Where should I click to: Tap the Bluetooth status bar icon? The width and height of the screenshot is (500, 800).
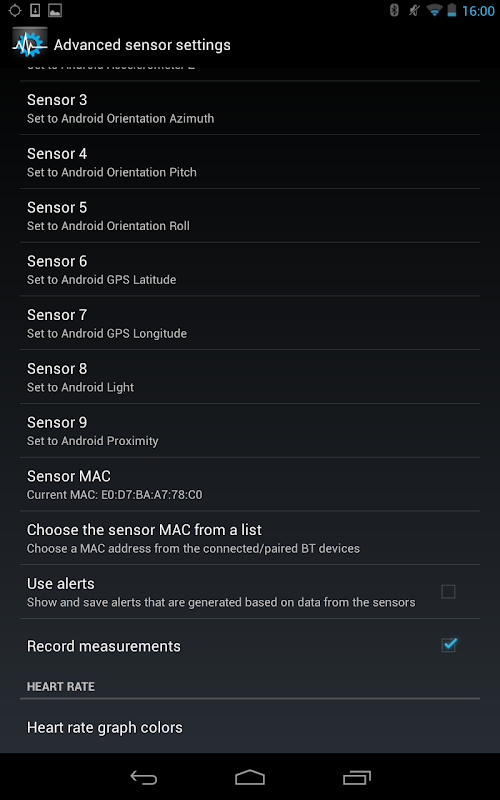394,10
